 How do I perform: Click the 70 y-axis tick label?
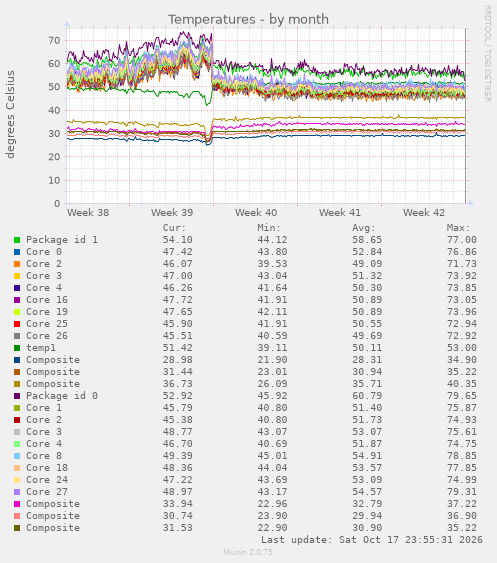tap(55, 41)
